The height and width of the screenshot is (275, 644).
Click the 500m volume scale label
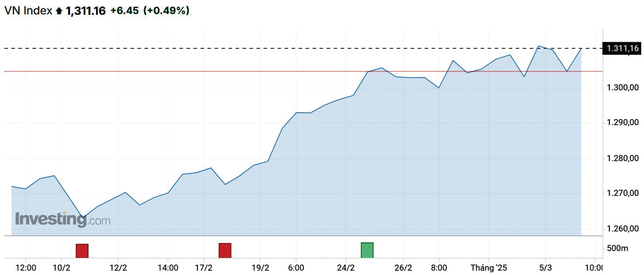[617, 248]
